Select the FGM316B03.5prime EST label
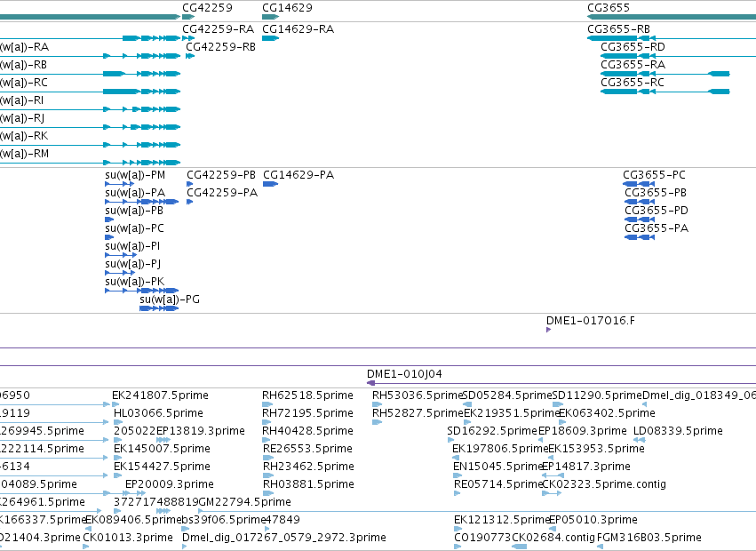The height and width of the screenshot is (551, 756). [x=649, y=538]
